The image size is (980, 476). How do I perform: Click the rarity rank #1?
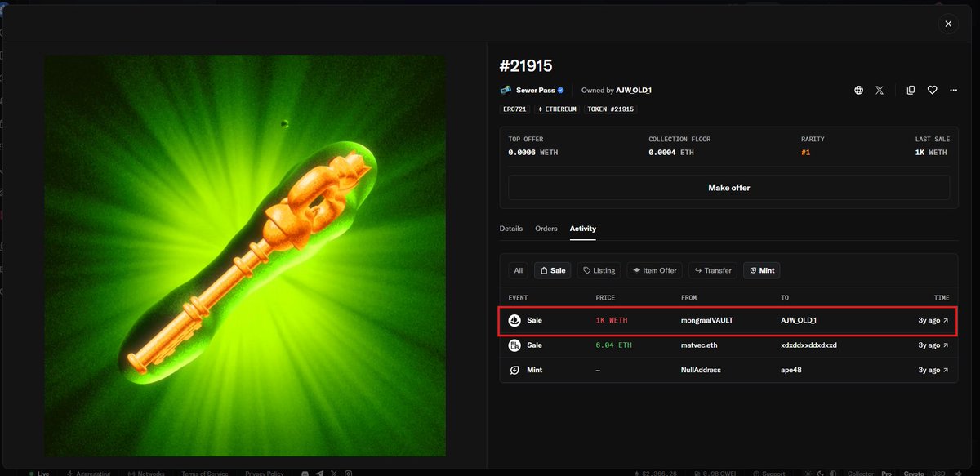(806, 153)
